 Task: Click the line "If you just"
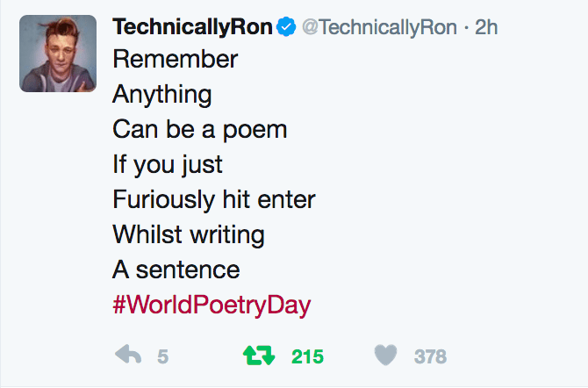(168, 164)
